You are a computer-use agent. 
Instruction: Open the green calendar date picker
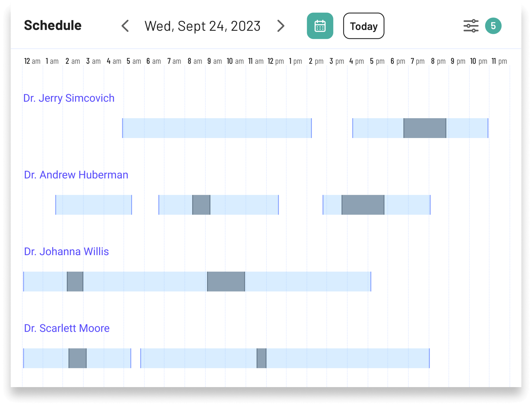tap(320, 26)
